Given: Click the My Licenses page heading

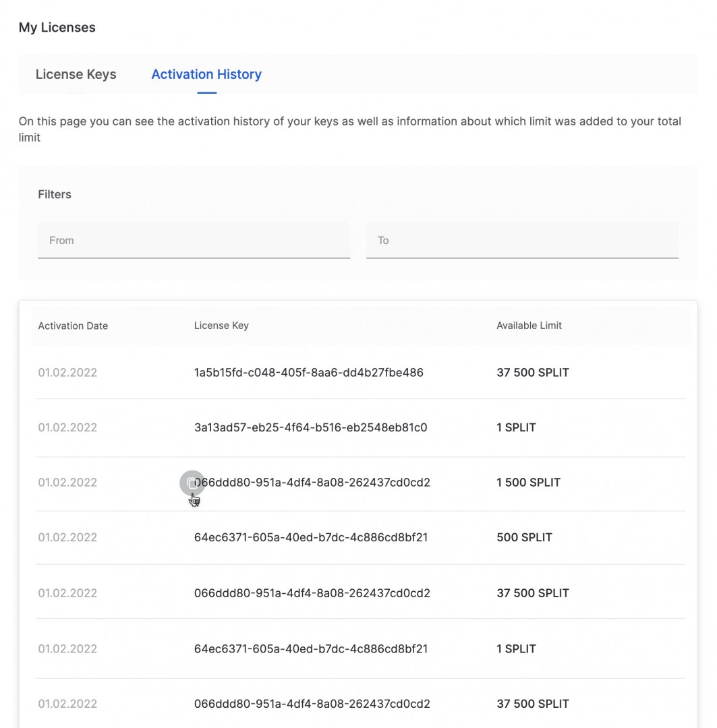Looking at the screenshot, I should click(57, 28).
